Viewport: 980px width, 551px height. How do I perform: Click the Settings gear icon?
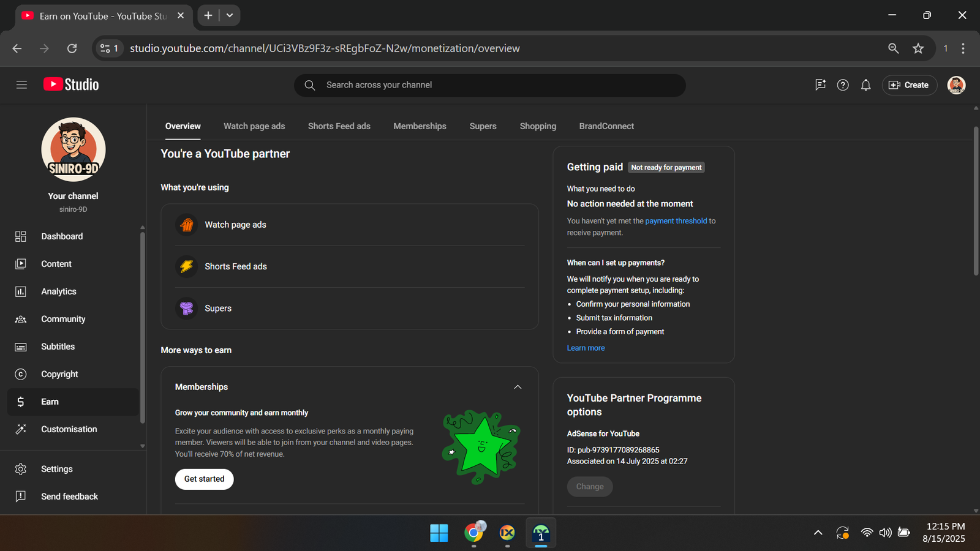coord(21,469)
